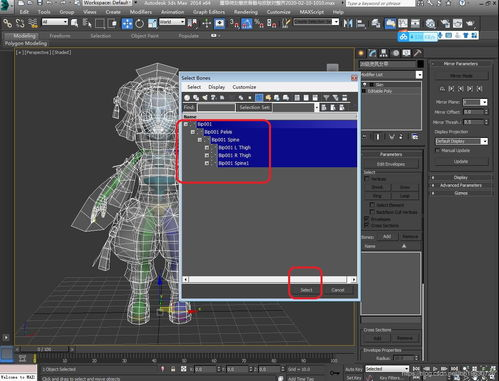Select the Rotate transform tool

coord(139,23)
